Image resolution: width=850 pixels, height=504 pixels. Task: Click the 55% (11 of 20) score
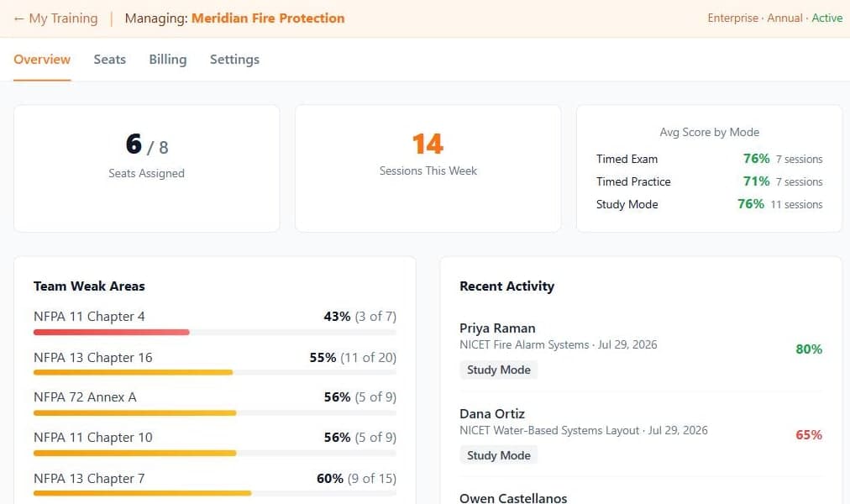(353, 358)
